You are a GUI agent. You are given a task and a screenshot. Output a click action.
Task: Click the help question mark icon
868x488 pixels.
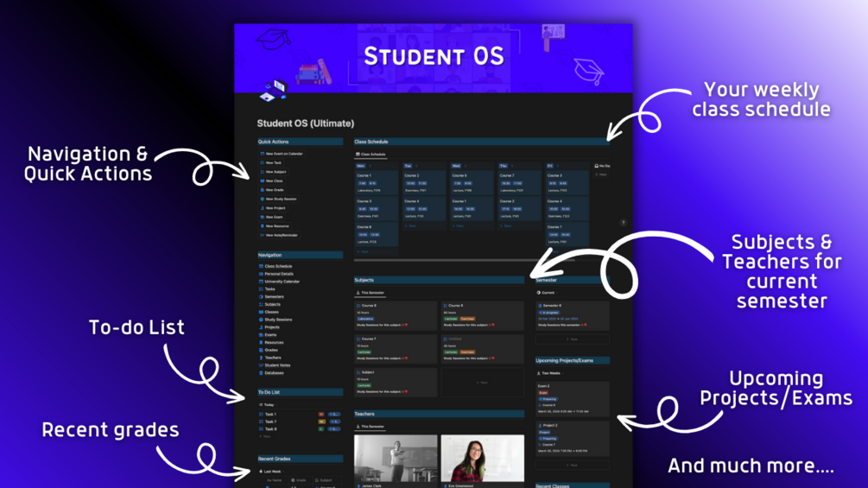[x=624, y=223]
